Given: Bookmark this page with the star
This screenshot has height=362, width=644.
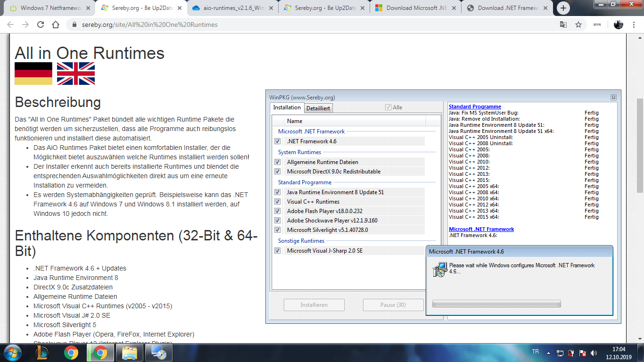Looking at the screenshot, I should click(x=578, y=25).
